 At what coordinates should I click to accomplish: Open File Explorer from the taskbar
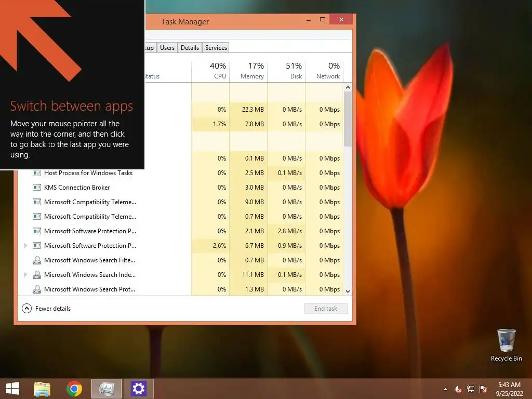tap(42, 389)
